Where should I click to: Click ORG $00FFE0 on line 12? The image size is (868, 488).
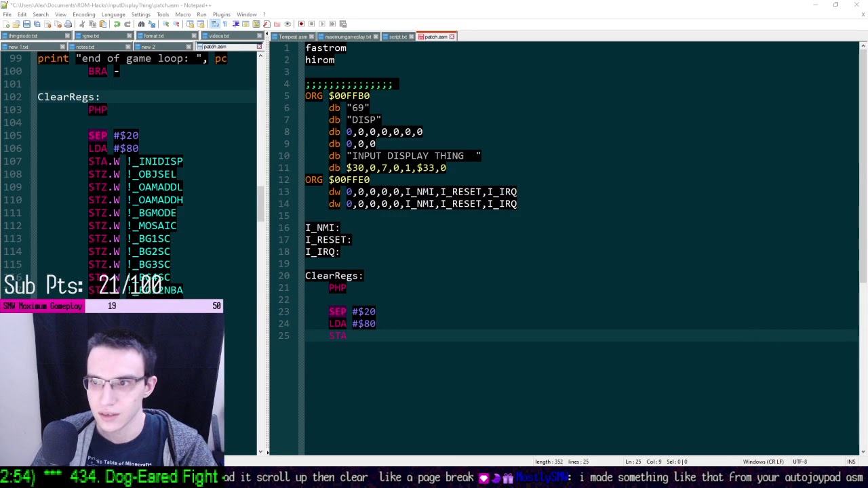(337, 180)
